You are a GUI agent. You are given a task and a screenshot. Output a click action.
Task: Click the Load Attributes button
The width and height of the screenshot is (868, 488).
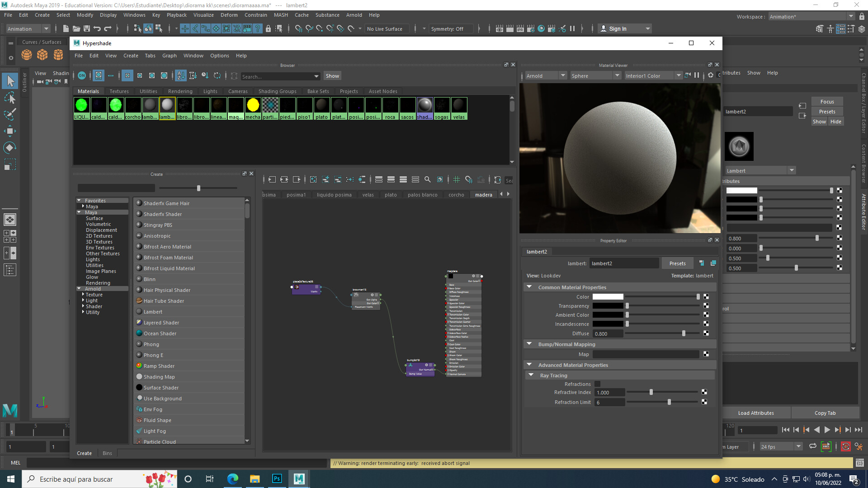(756, 413)
